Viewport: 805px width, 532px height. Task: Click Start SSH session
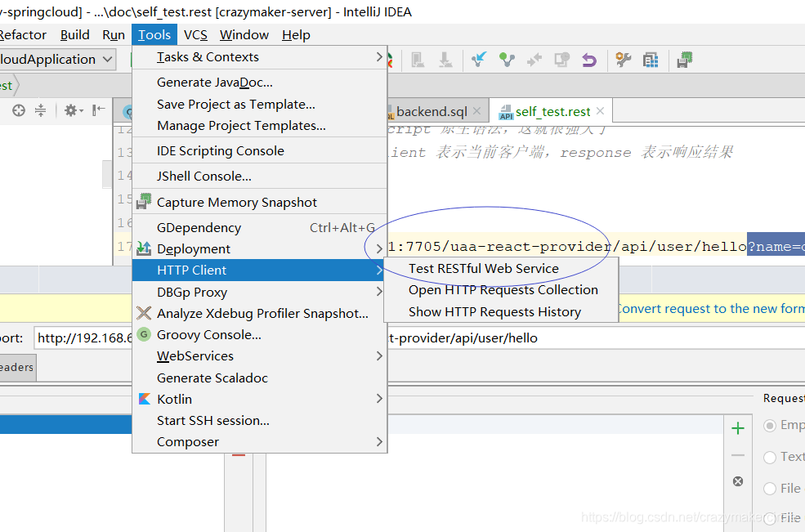259,421
